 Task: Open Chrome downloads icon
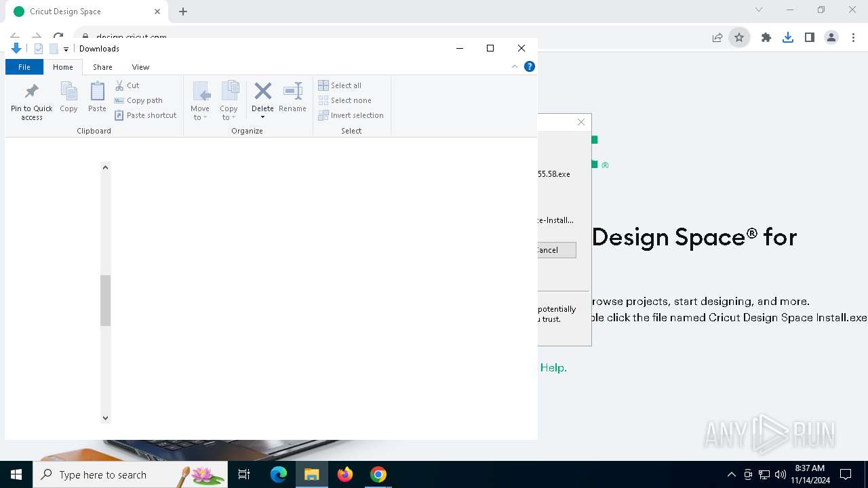(x=788, y=38)
